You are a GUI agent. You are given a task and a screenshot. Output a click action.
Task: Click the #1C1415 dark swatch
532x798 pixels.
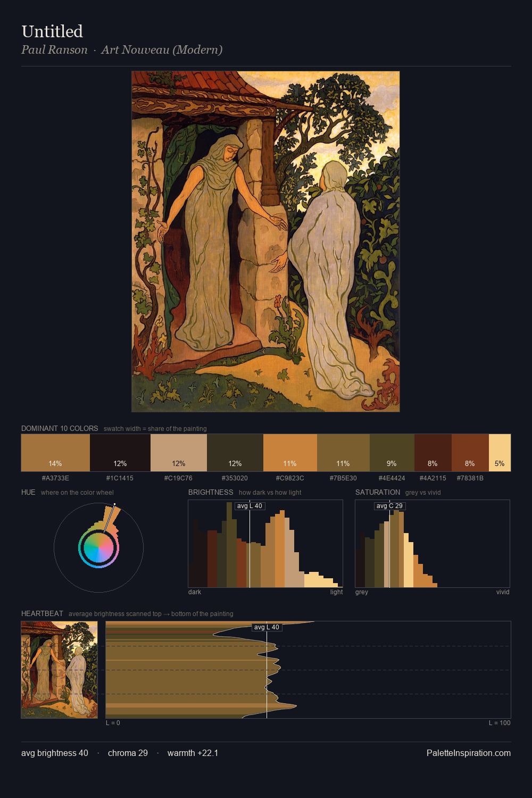pyautogui.click(x=120, y=453)
